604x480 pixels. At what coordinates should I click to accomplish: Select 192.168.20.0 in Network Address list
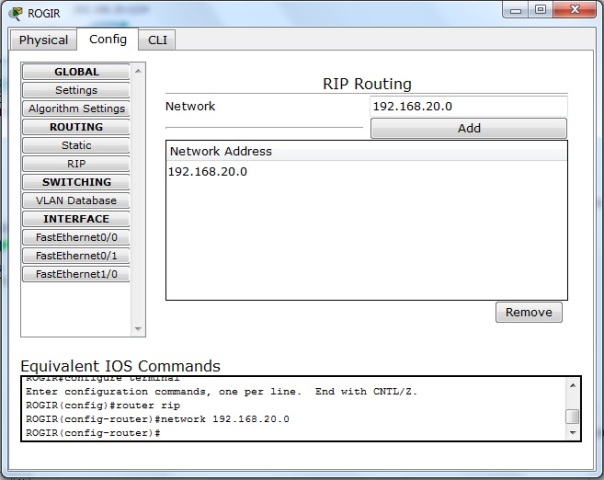coord(208,171)
